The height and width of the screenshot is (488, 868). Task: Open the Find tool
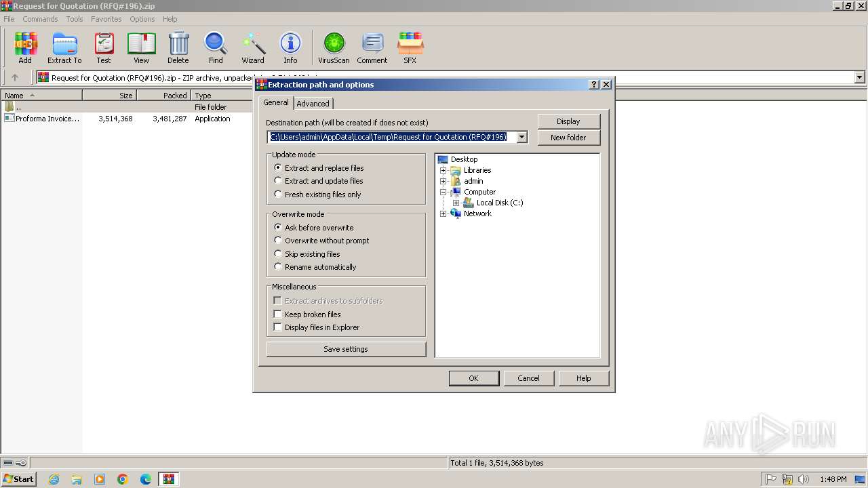point(216,47)
